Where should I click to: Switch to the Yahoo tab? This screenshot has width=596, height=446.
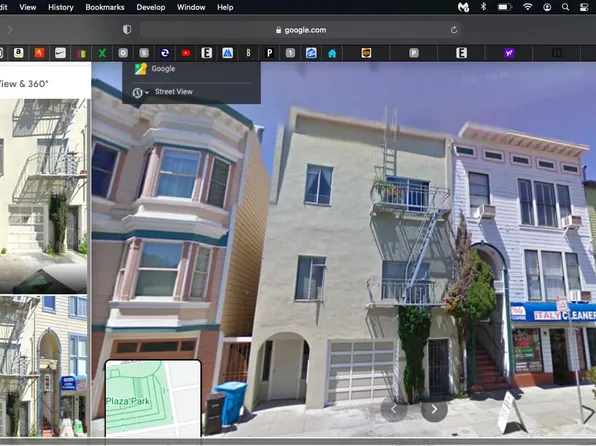(509, 53)
